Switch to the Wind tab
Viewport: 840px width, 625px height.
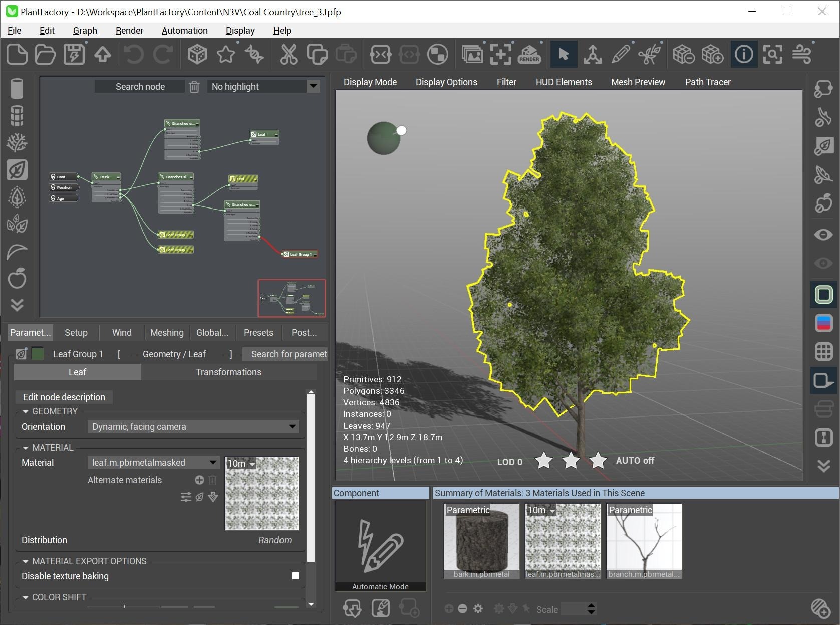(122, 333)
